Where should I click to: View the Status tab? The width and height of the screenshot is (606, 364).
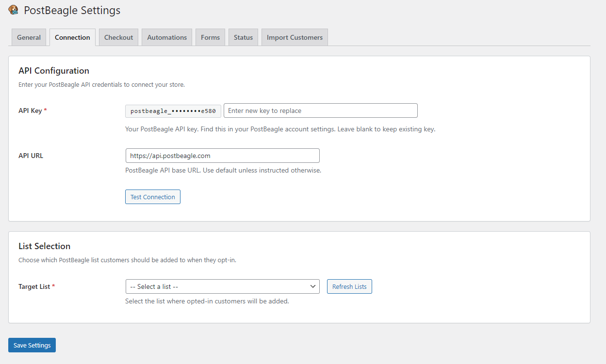pyautogui.click(x=243, y=37)
